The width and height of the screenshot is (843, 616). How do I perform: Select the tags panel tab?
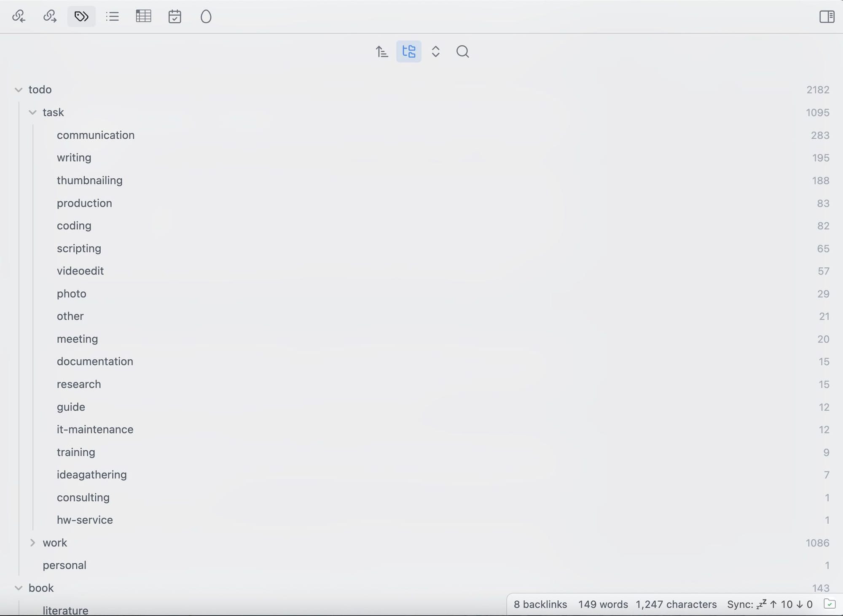tap(81, 16)
